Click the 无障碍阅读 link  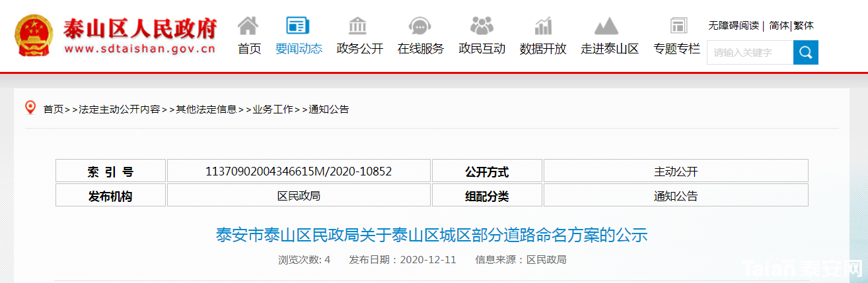point(733,26)
